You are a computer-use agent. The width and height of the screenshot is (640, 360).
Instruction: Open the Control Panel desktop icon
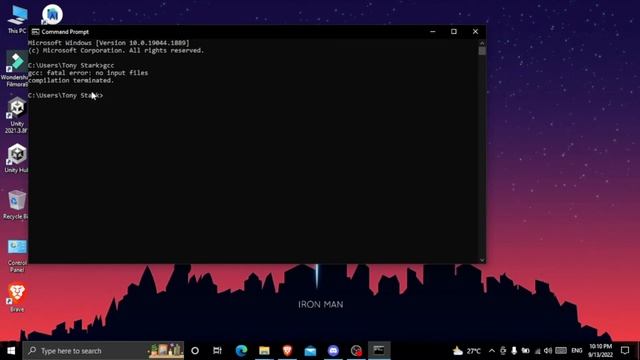pos(16,256)
